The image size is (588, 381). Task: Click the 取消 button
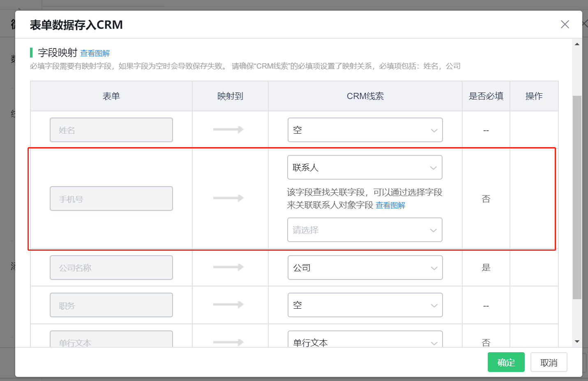pos(549,362)
